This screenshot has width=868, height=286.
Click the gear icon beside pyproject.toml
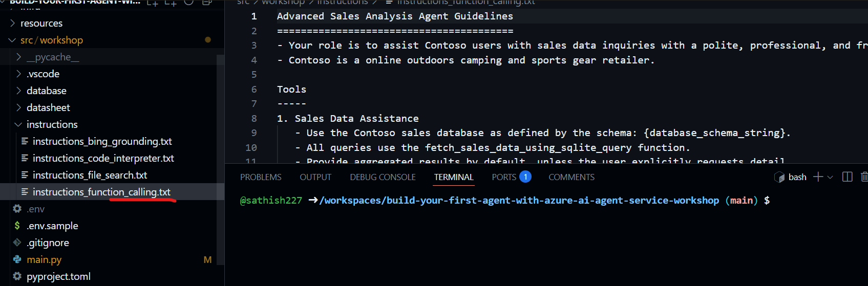click(17, 276)
